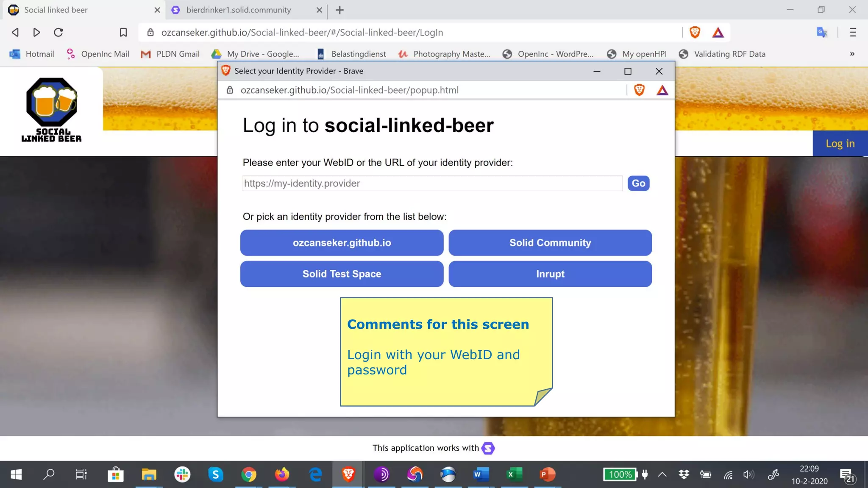Open the volume control in system tray
Viewport: 868px width, 488px height.
(x=748, y=474)
